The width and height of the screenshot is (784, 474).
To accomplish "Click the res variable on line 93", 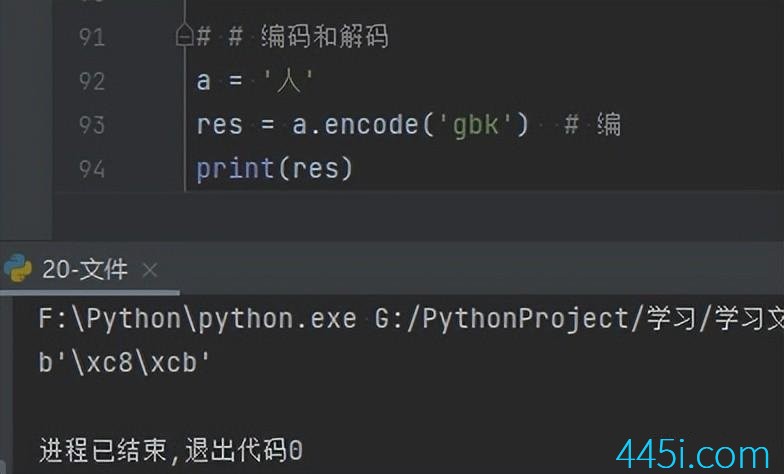I will coord(220,125).
